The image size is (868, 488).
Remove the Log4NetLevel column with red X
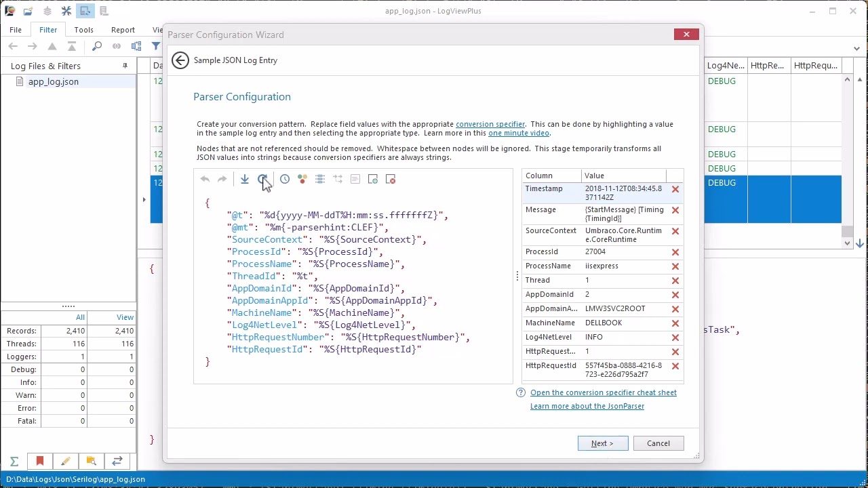(675, 338)
